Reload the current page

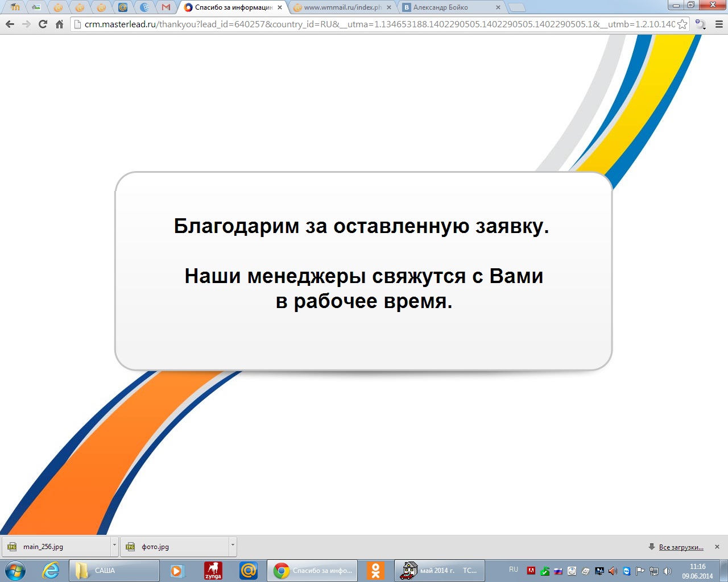[43, 24]
